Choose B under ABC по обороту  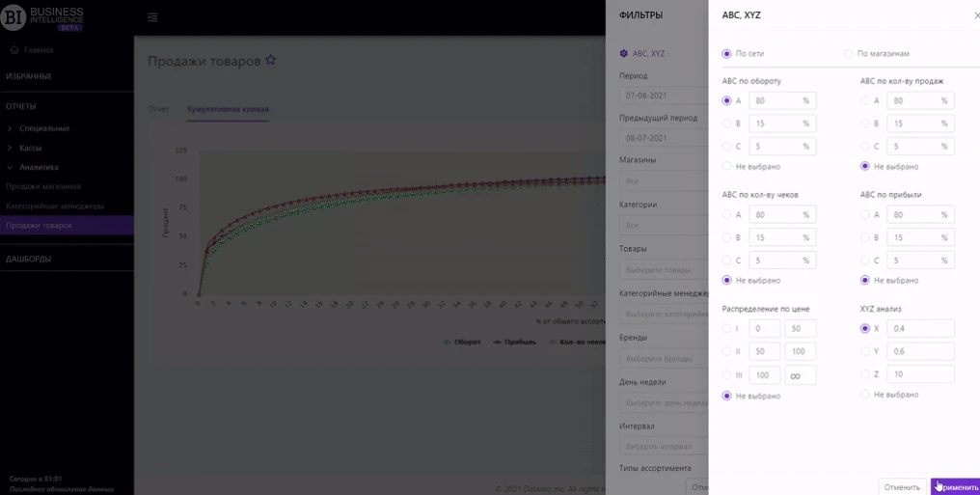pos(727,124)
